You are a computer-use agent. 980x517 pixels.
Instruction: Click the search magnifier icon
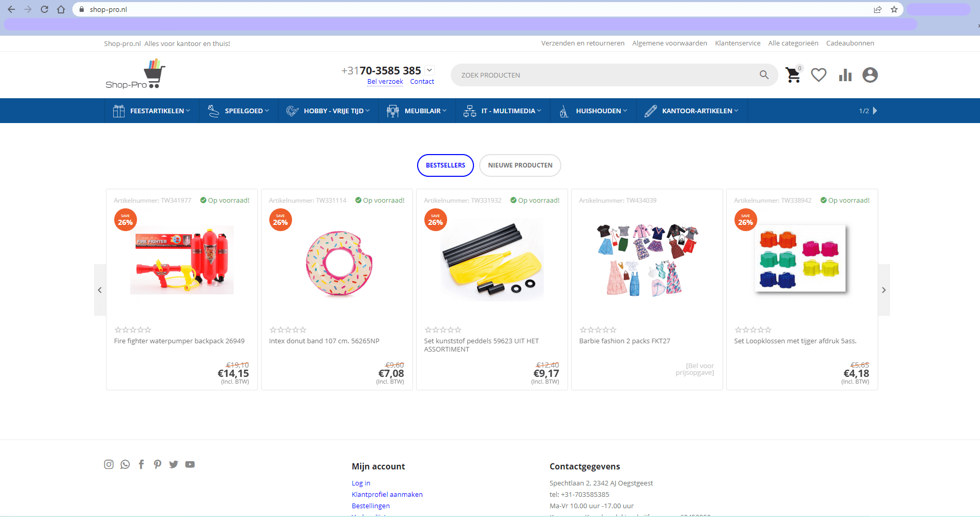tap(764, 75)
